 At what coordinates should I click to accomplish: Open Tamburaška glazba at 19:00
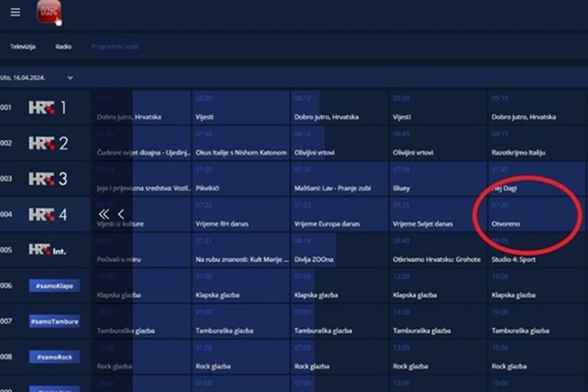pyautogui.click(x=537, y=321)
